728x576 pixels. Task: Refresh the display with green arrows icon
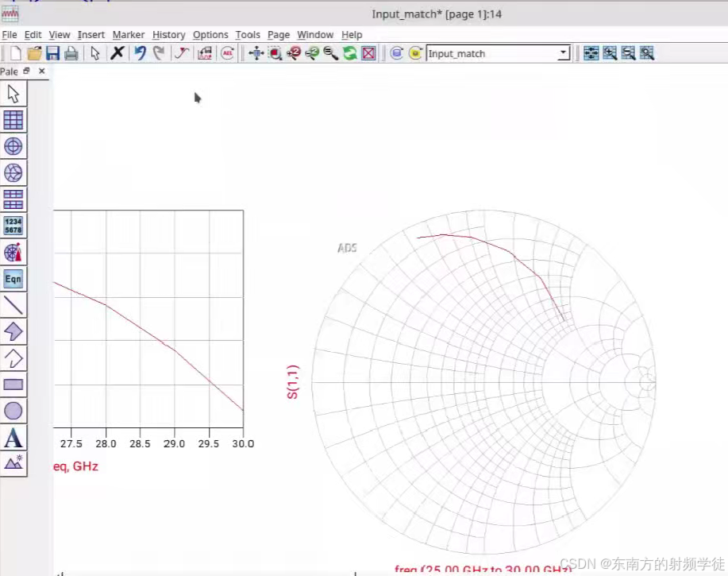pyautogui.click(x=349, y=53)
